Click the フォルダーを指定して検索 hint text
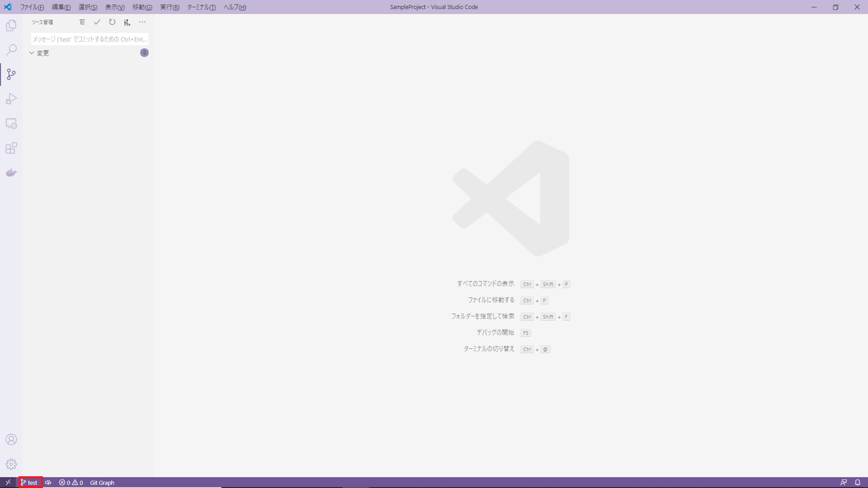The image size is (868, 488). click(x=483, y=316)
